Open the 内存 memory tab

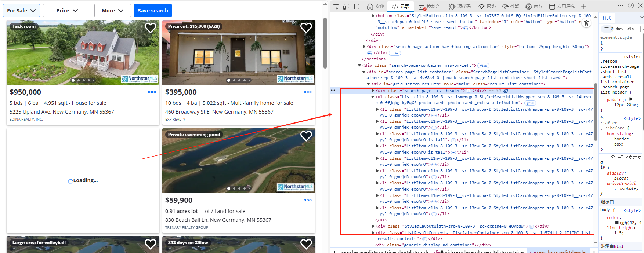(534, 7)
